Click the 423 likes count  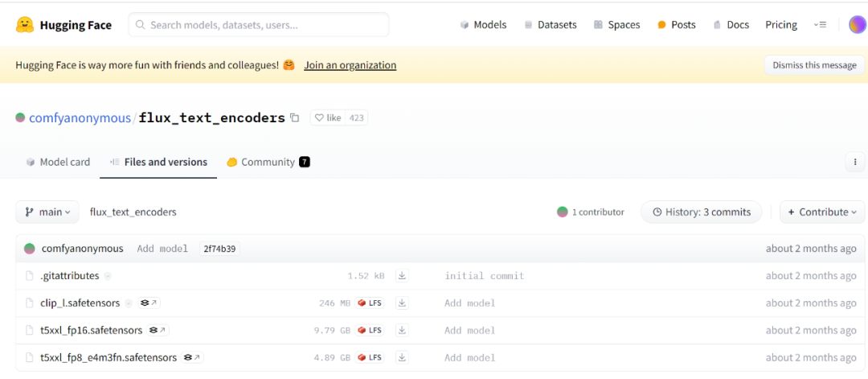357,117
